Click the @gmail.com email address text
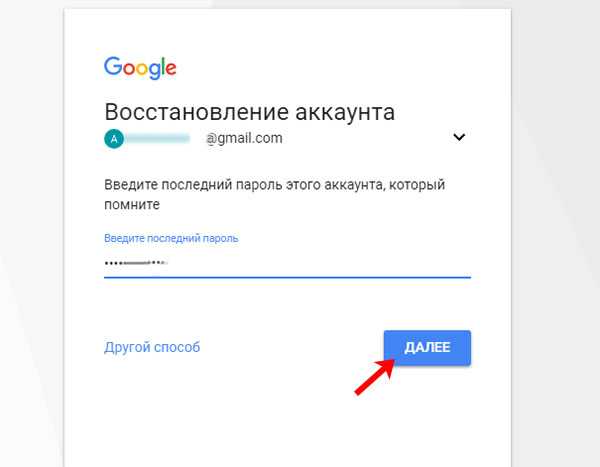This screenshot has height=467, width=600. coord(244,138)
